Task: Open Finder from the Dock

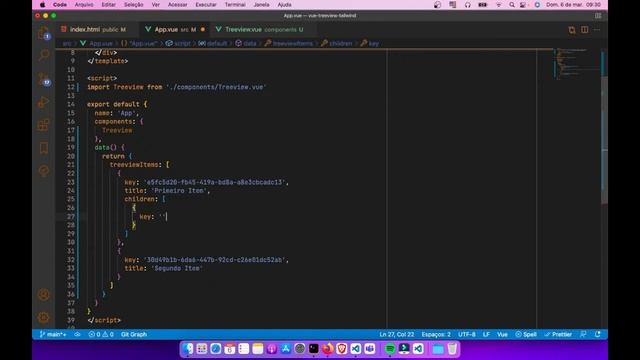Action: click(188, 349)
